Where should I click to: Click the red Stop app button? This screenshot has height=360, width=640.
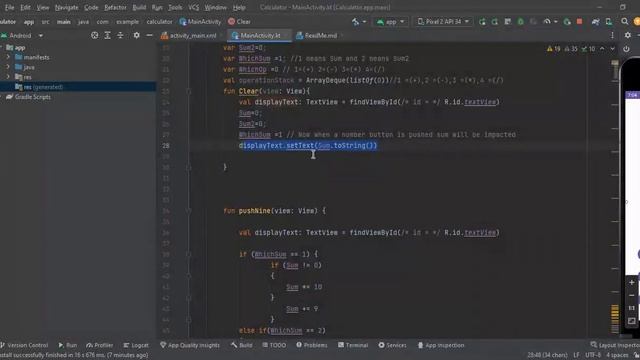(x=579, y=22)
